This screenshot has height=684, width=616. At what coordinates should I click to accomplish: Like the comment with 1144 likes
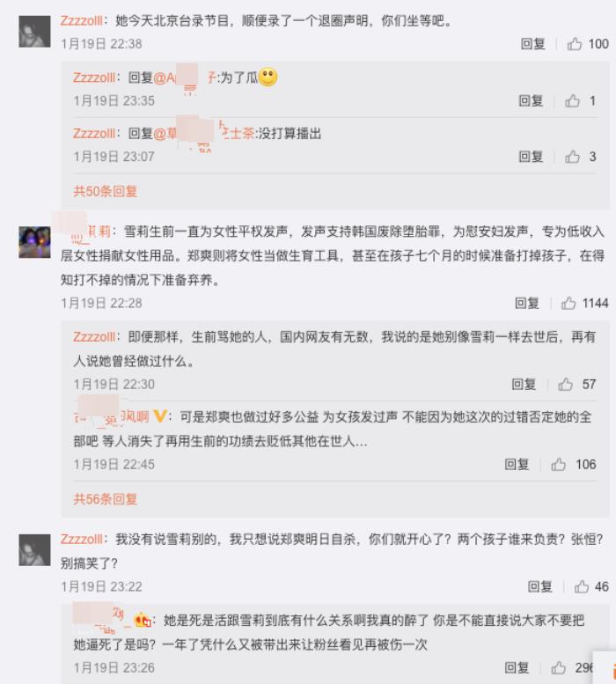click(568, 303)
